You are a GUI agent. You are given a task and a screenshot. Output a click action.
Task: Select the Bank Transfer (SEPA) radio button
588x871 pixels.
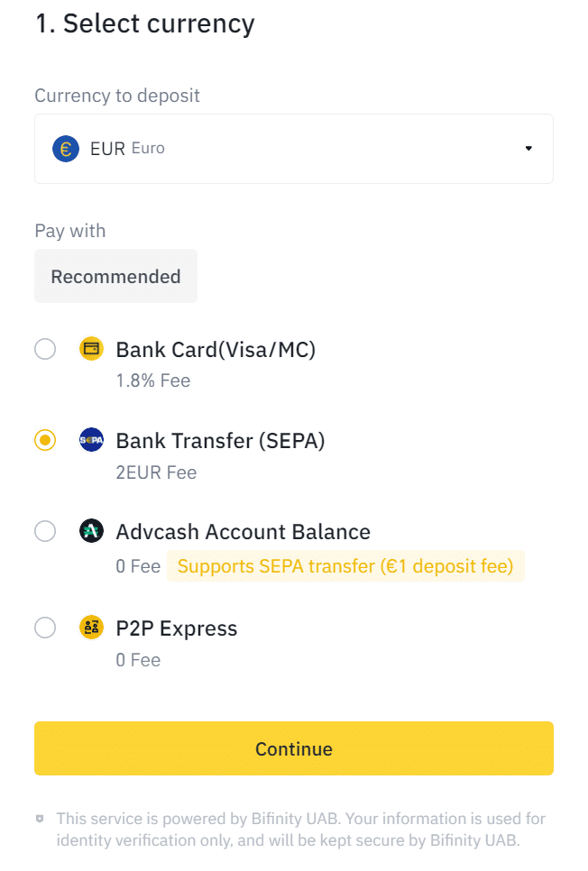[45, 440]
